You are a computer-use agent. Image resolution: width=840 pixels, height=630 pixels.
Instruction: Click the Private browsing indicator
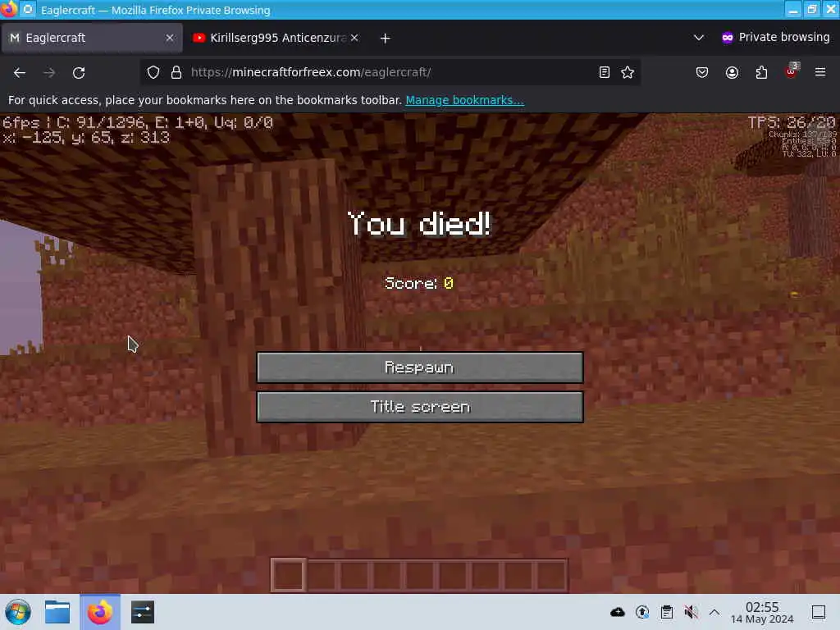click(775, 37)
